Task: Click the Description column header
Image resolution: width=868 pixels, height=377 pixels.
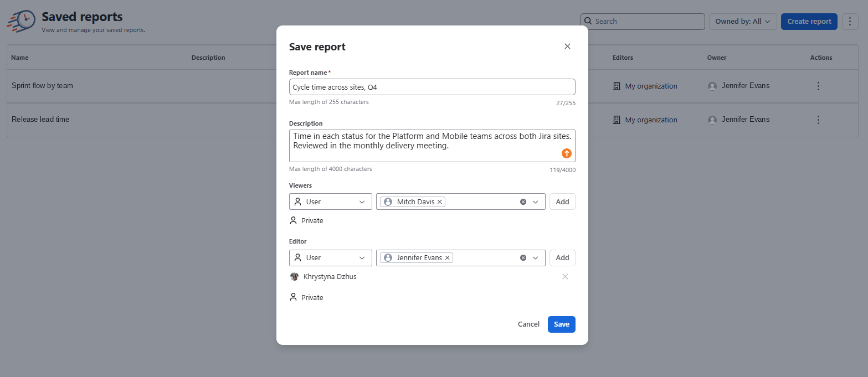Action: coord(208,58)
